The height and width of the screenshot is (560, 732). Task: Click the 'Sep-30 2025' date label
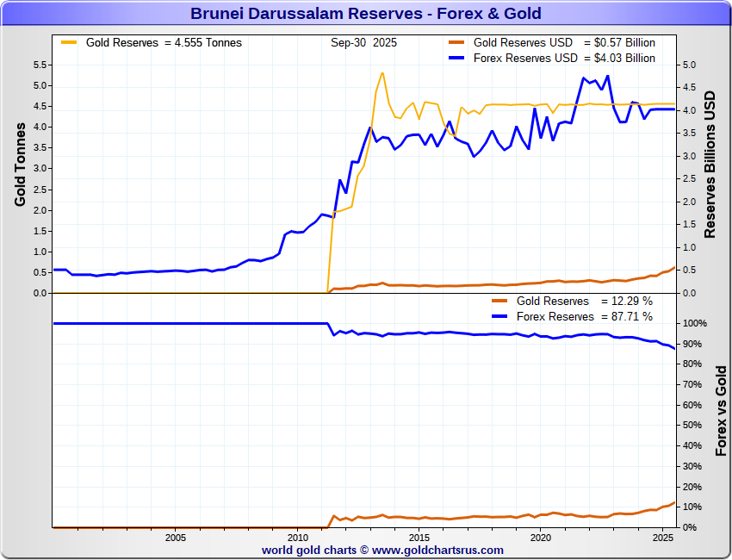click(363, 42)
